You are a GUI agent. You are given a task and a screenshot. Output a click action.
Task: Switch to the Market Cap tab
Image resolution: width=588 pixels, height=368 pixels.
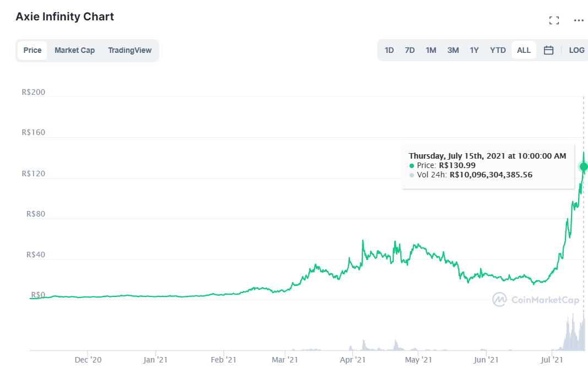74,50
